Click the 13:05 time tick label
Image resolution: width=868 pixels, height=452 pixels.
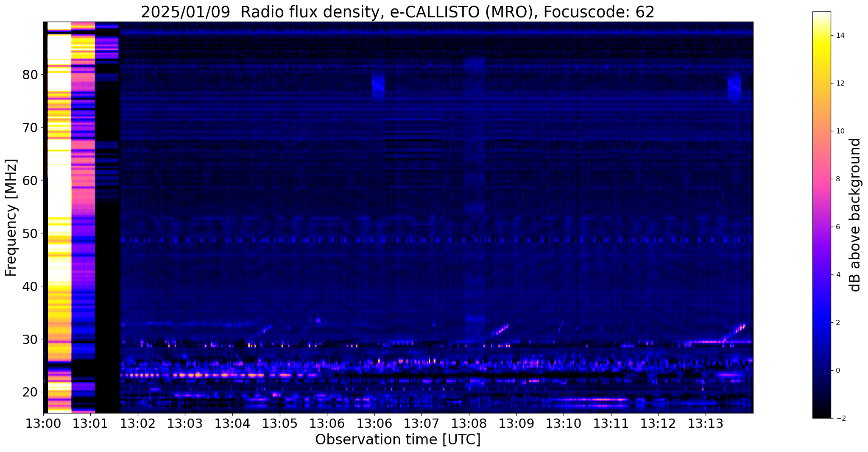pyautogui.click(x=279, y=424)
